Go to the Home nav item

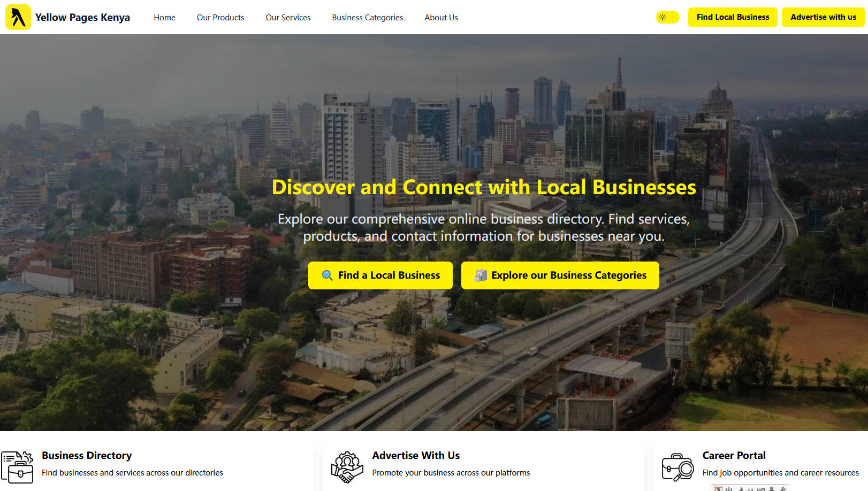point(165,17)
